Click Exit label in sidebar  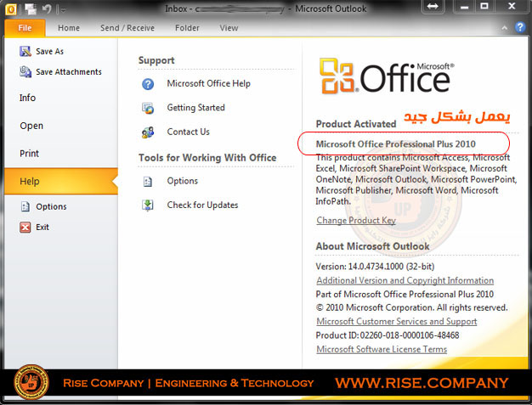click(42, 227)
